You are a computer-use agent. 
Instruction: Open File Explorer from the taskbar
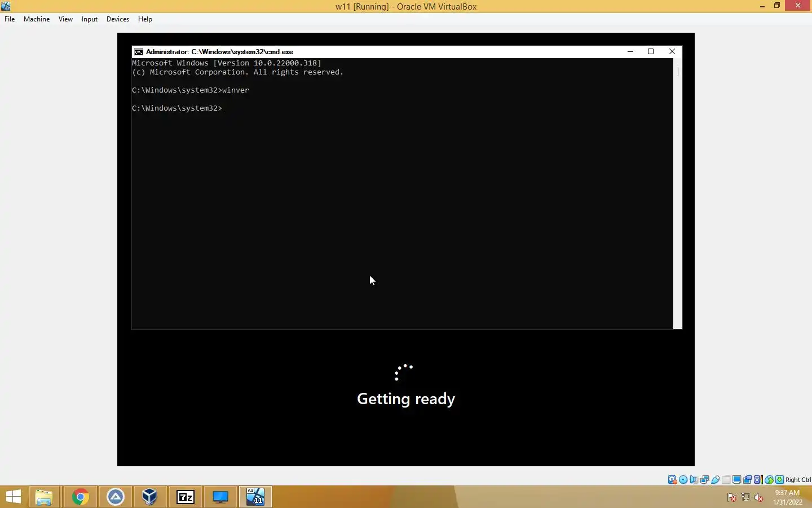click(x=44, y=497)
